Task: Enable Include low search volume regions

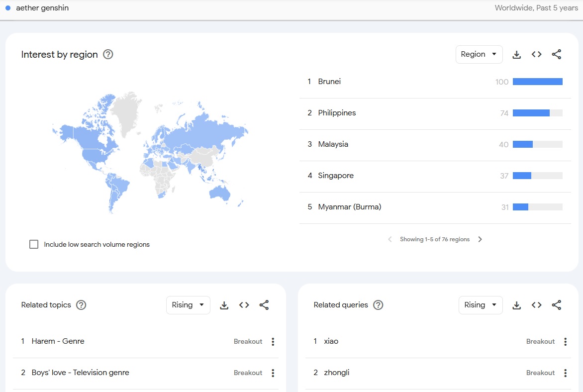Action: (x=34, y=244)
